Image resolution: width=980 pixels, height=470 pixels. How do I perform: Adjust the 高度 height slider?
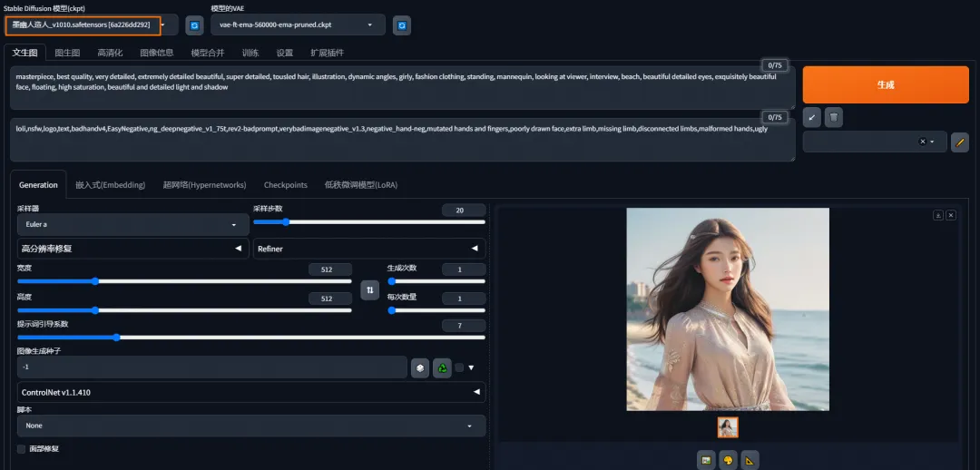(184, 310)
